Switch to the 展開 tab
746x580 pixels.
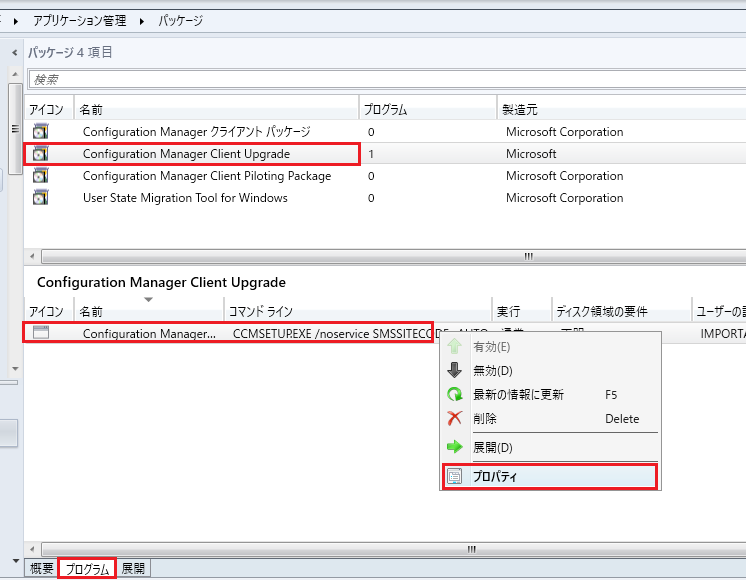click(x=133, y=568)
